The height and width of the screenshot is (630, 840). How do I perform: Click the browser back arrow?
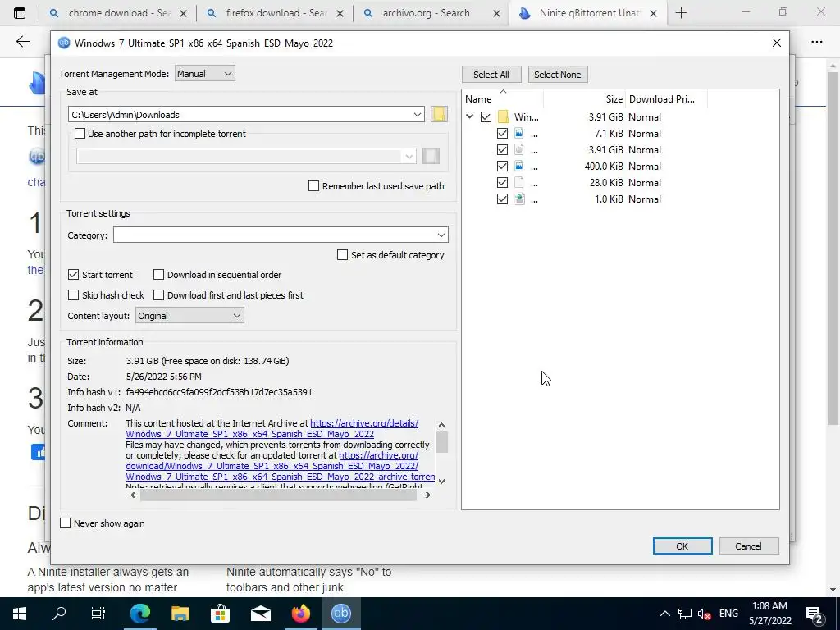(x=22, y=42)
